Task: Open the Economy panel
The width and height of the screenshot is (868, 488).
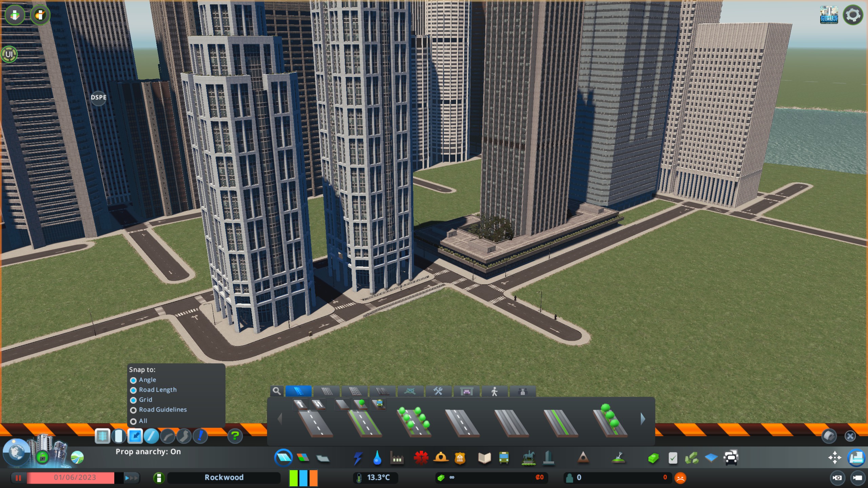Action: pos(653,458)
